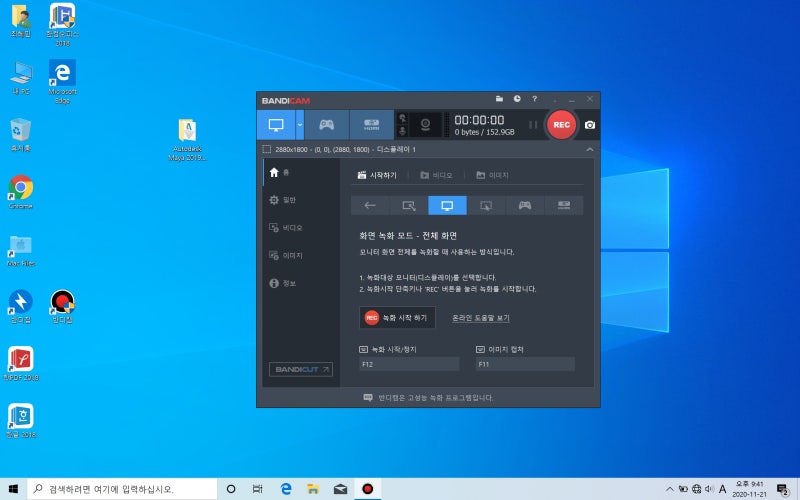The height and width of the screenshot is (500, 800).
Task: Select the 반디캠 desktop shortcut
Action: pos(62,307)
